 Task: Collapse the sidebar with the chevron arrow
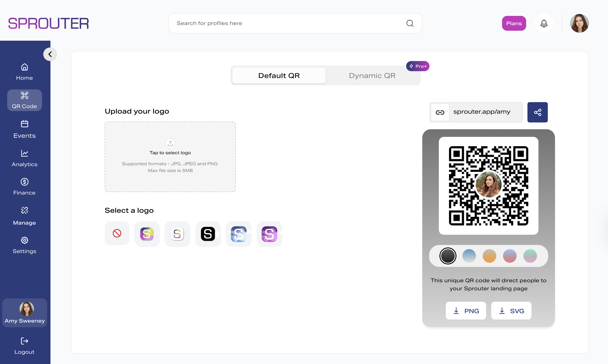(50, 54)
